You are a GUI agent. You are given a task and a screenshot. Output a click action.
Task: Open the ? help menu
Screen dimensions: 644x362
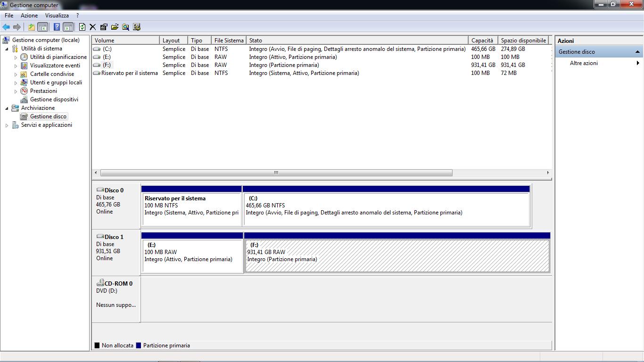click(x=78, y=16)
